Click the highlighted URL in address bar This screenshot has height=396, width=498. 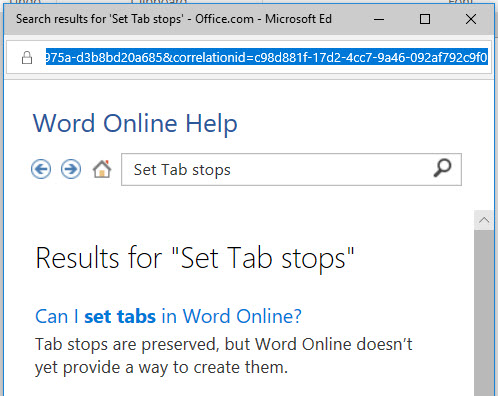(267, 57)
